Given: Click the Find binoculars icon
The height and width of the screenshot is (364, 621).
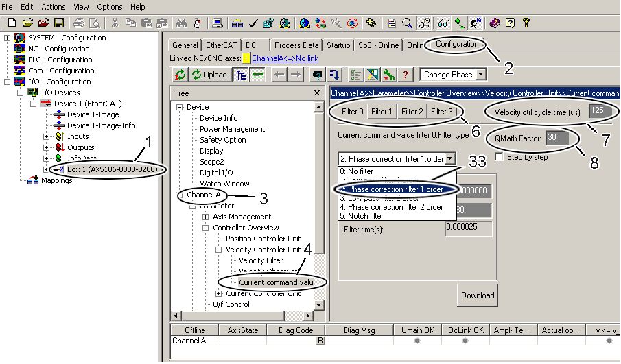Looking at the screenshot, I should click(x=181, y=23).
